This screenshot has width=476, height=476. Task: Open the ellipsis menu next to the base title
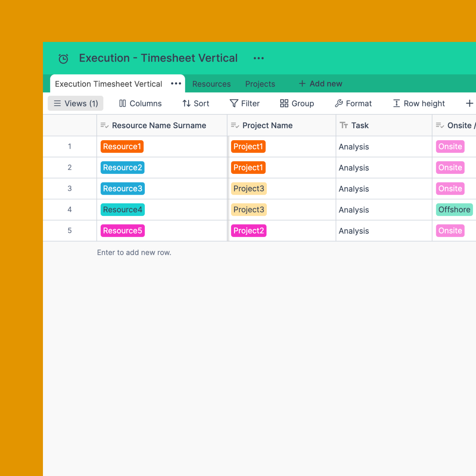pos(259,58)
